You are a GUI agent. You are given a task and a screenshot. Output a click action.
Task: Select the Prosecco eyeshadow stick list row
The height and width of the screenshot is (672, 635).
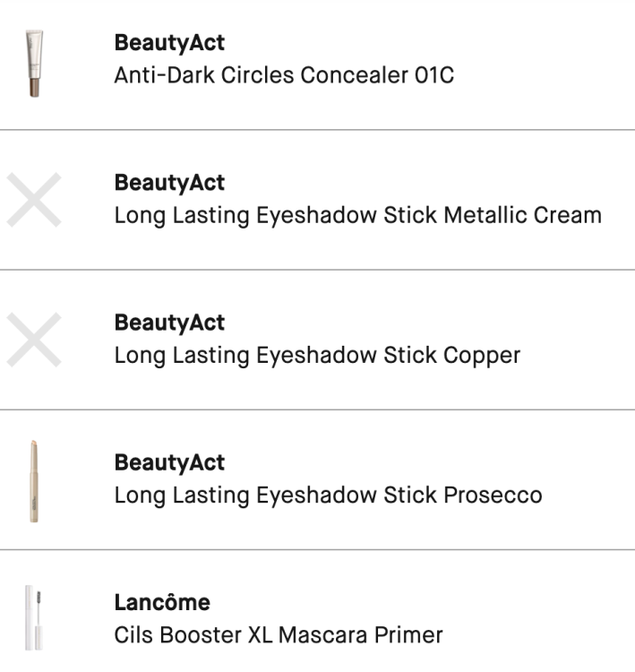pos(582,478)
